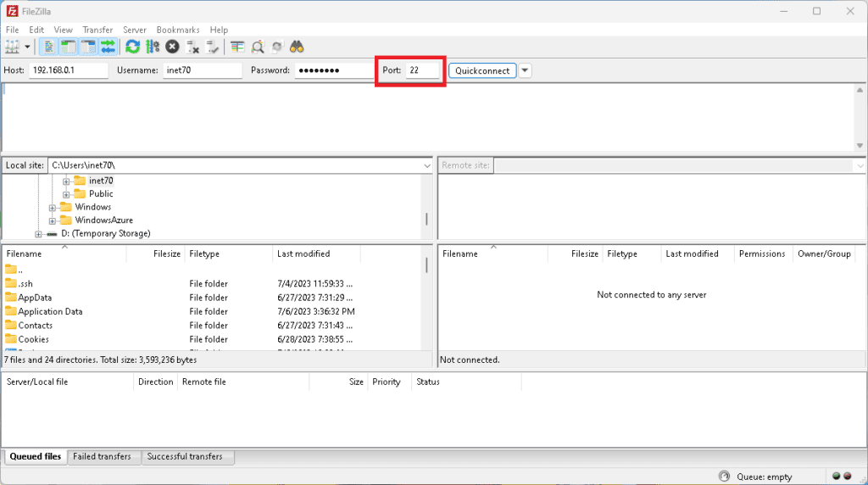Viewport: 868px width, 485px height.
Task: Open the View menu
Action: click(63, 30)
